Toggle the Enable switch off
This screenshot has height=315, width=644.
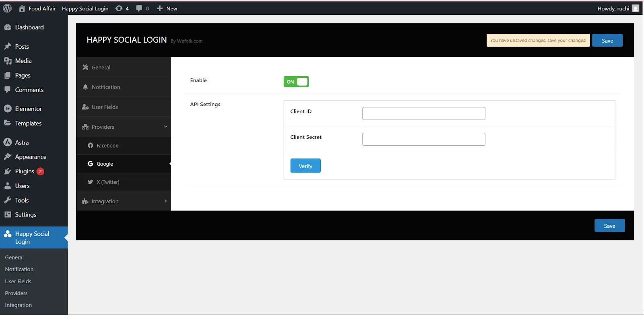(x=296, y=82)
